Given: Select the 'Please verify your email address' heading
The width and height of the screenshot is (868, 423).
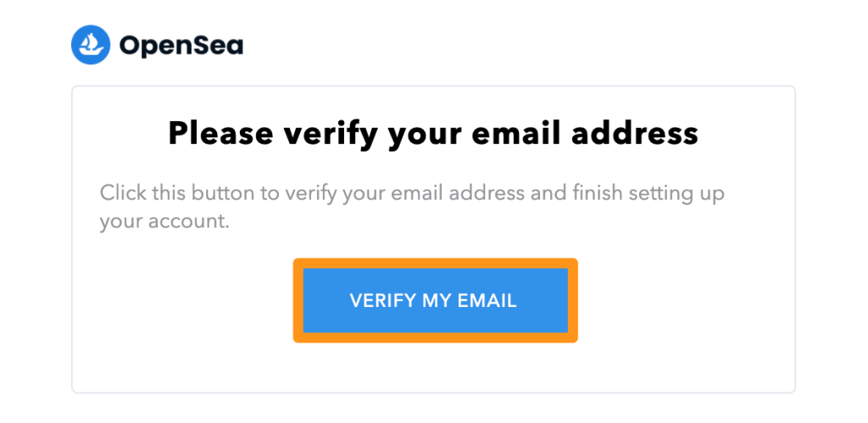Looking at the screenshot, I should pos(433,133).
